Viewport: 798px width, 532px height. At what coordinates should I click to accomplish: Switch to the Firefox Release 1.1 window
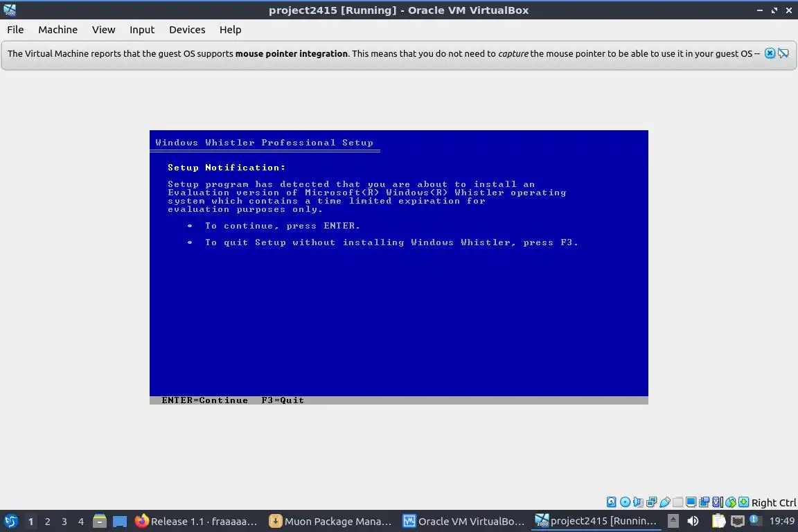tap(197, 522)
